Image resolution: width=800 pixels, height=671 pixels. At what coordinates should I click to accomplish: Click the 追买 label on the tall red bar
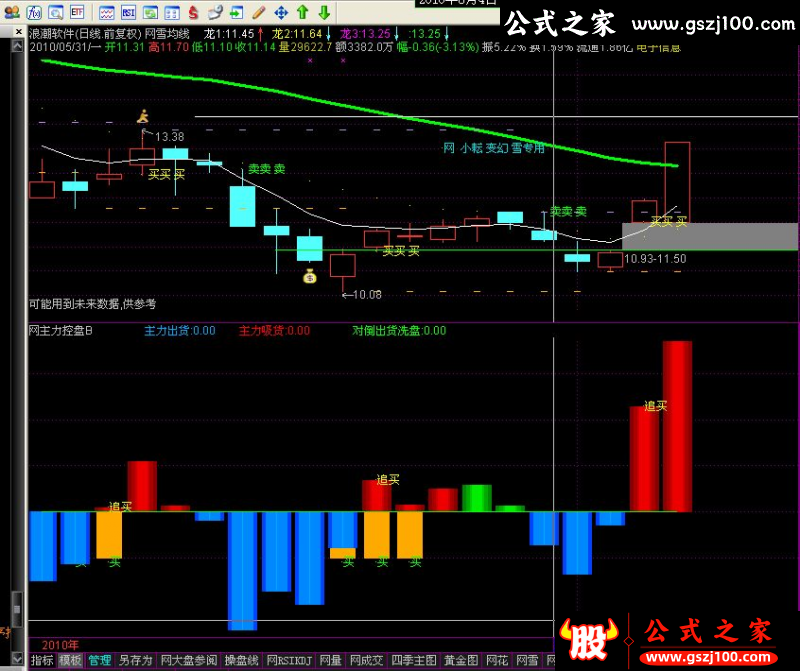(655, 406)
